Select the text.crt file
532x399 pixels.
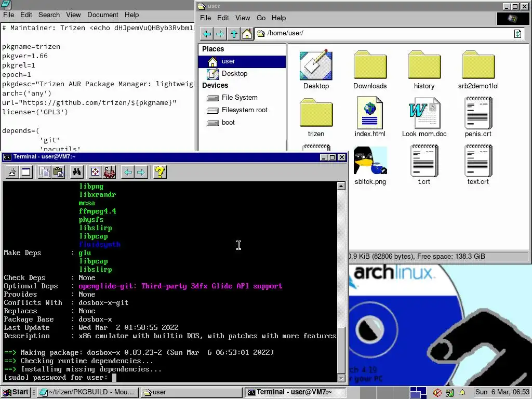[478, 165]
